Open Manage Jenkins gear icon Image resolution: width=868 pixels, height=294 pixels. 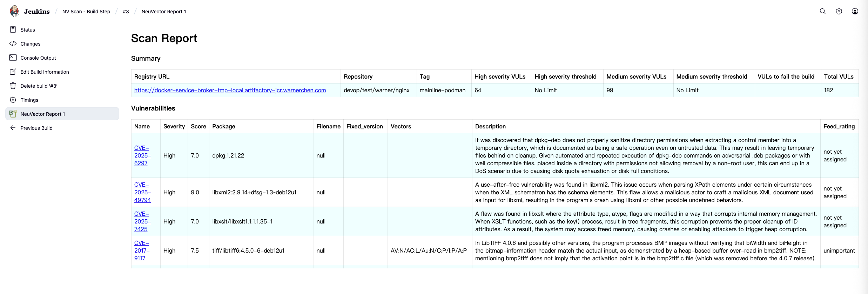(839, 11)
